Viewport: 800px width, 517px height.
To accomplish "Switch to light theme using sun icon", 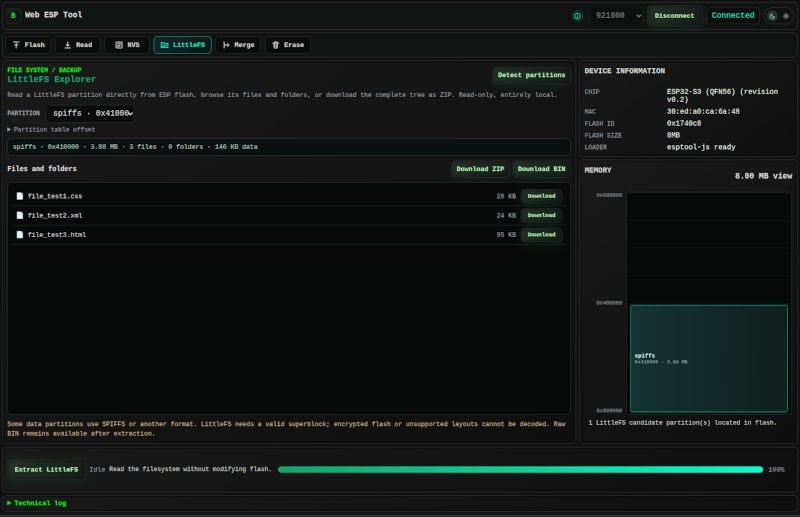I will click(x=786, y=16).
